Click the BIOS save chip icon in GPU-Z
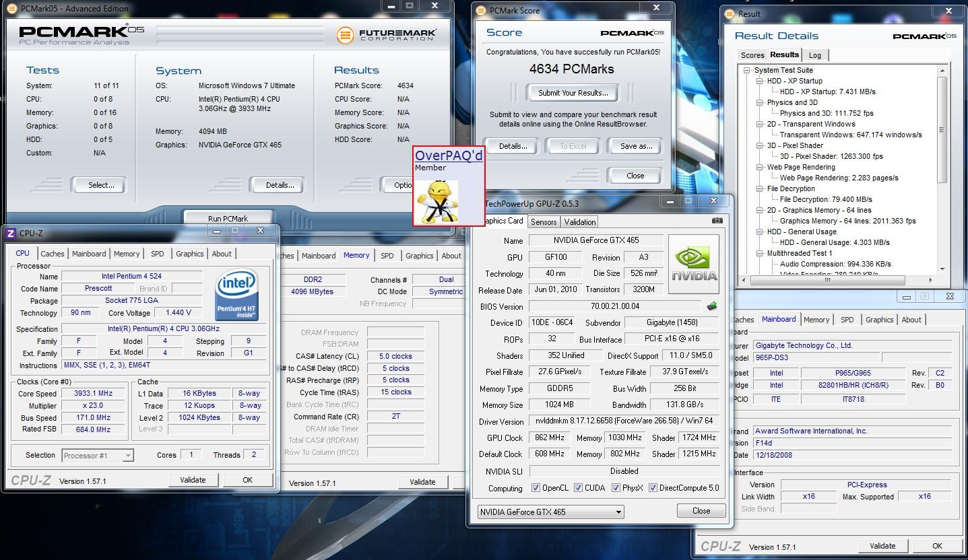 click(711, 306)
